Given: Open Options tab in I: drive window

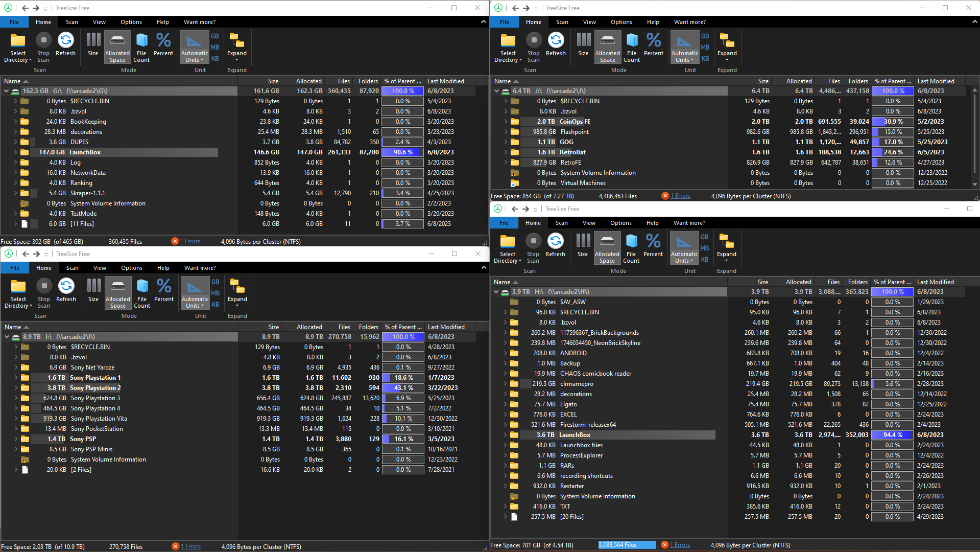Looking at the screenshot, I should 132,268.
